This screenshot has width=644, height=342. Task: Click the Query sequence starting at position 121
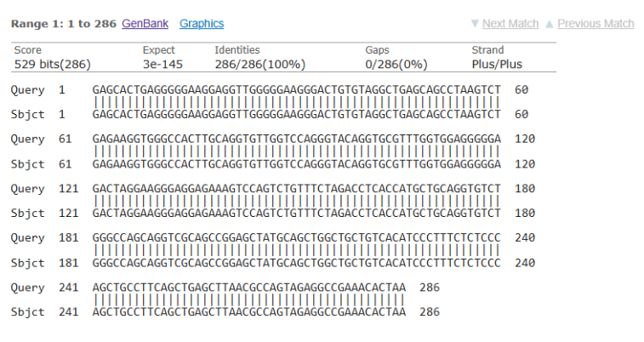(297, 189)
